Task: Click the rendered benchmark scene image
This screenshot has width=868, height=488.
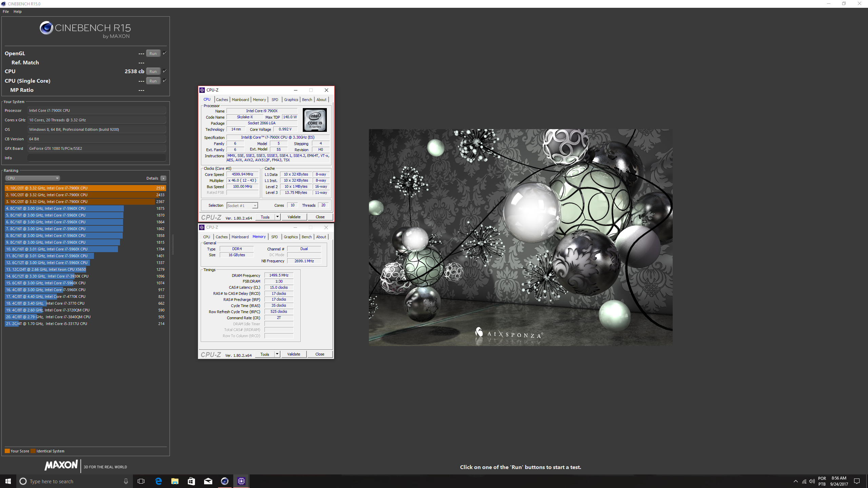Action: coord(520,237)
